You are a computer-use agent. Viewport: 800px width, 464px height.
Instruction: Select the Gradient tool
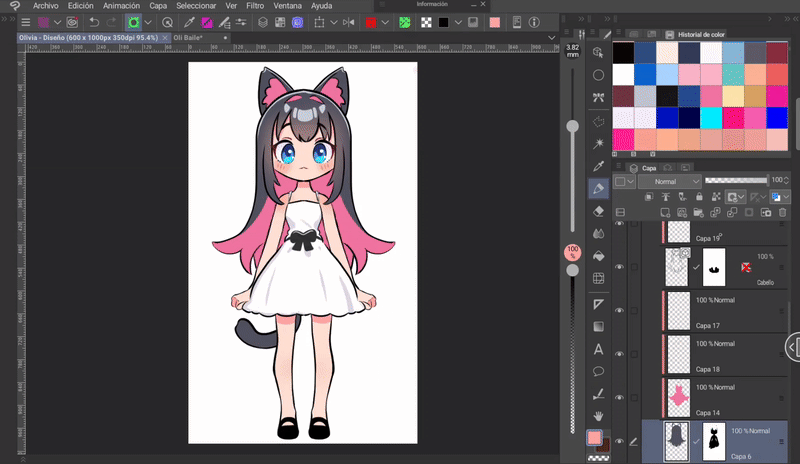click(x=599, y=326)
